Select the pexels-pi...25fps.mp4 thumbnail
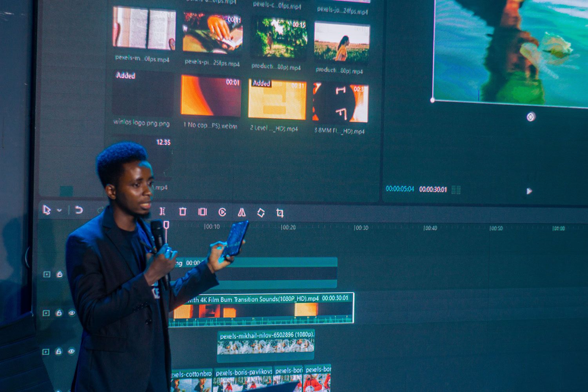This screenshot has width=588, height=392. pos(212,33)
